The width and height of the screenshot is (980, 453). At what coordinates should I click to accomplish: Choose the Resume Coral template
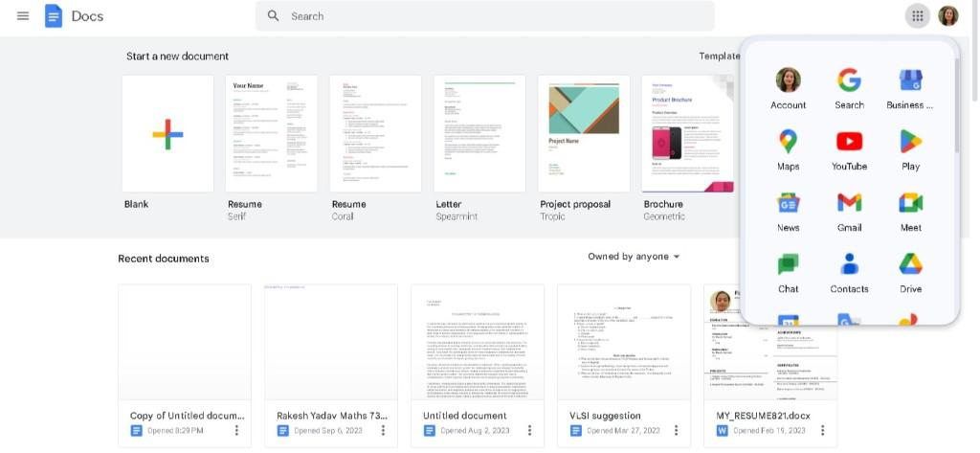375,133
